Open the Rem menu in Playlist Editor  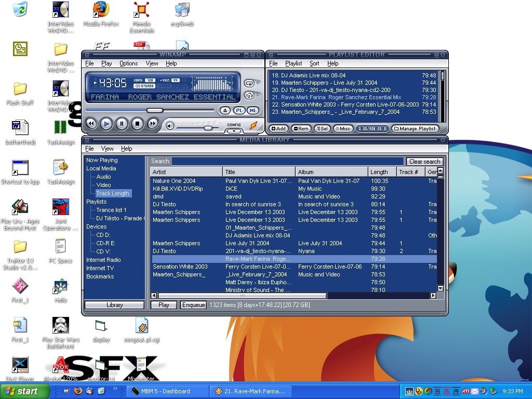pyautogui.click(x=301, y=129)
